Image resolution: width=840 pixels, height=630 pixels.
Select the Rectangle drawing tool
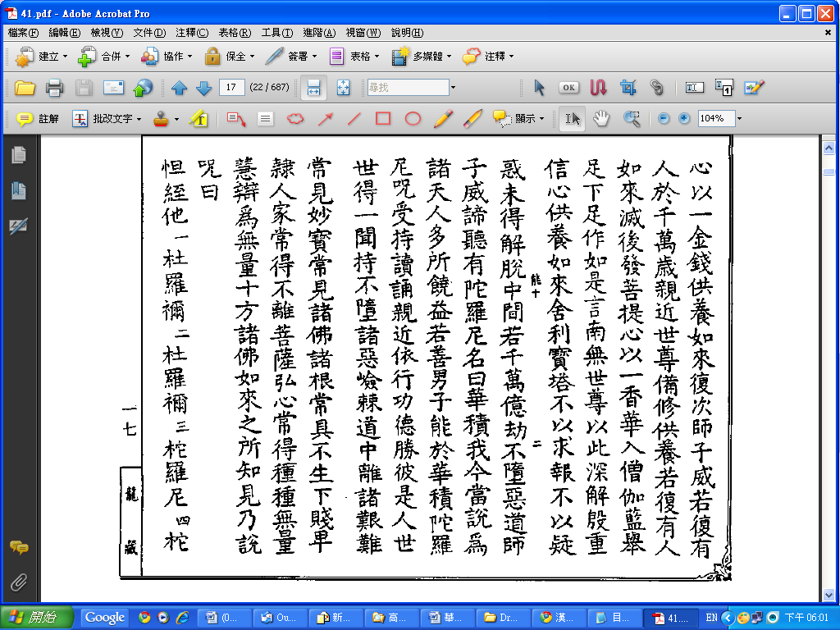point(383,119)
